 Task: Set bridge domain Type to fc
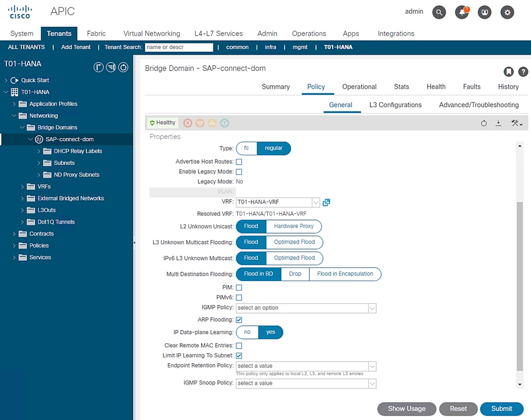tap(247, 148)
